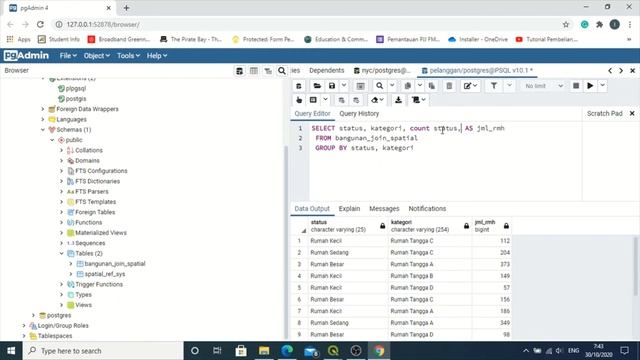This screenshot has width=640, height=360.
Task: Click the Windows taskbar search box
Action: [x=103, y=351]
